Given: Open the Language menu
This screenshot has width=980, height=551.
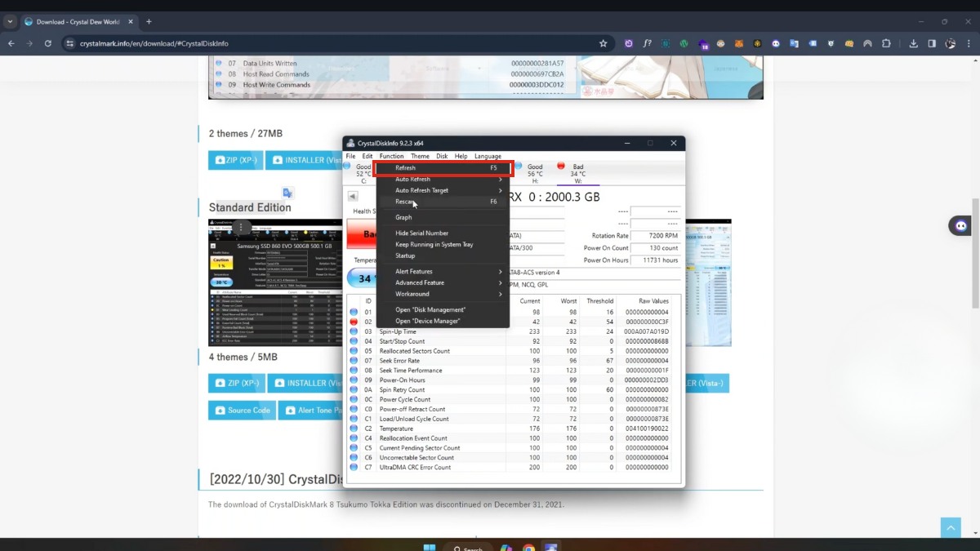Looking at the screenshot, I should point(488,156).
